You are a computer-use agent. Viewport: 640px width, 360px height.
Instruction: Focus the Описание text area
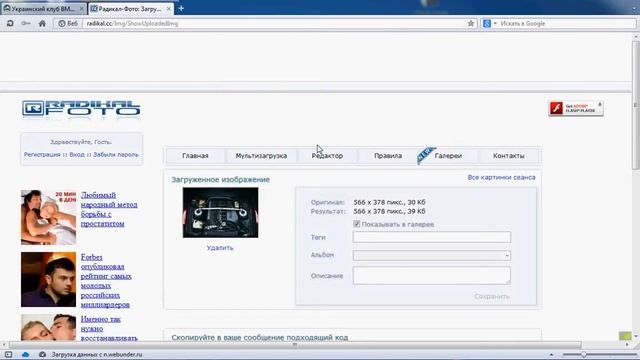tap(432, 276)
